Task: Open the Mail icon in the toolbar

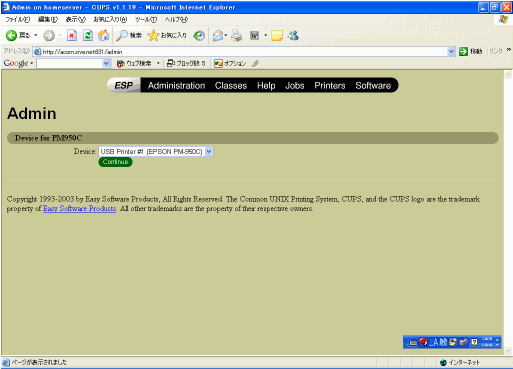Action: click(x=218, y=35)
